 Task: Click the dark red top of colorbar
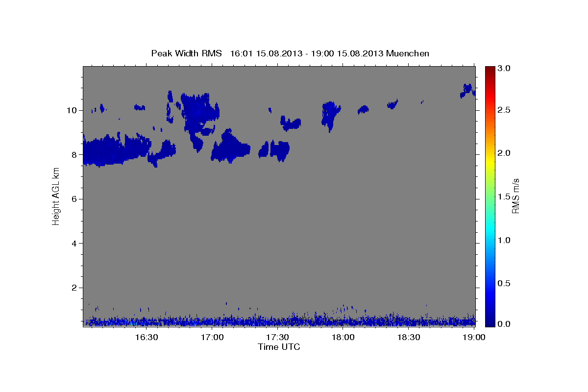pyautogui.click(x=490, y=70)
